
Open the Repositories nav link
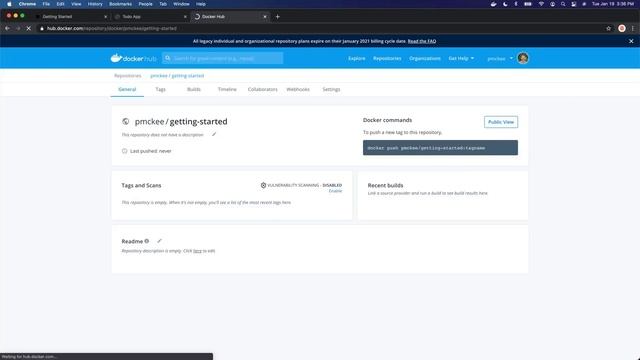(x=387, y=58)
